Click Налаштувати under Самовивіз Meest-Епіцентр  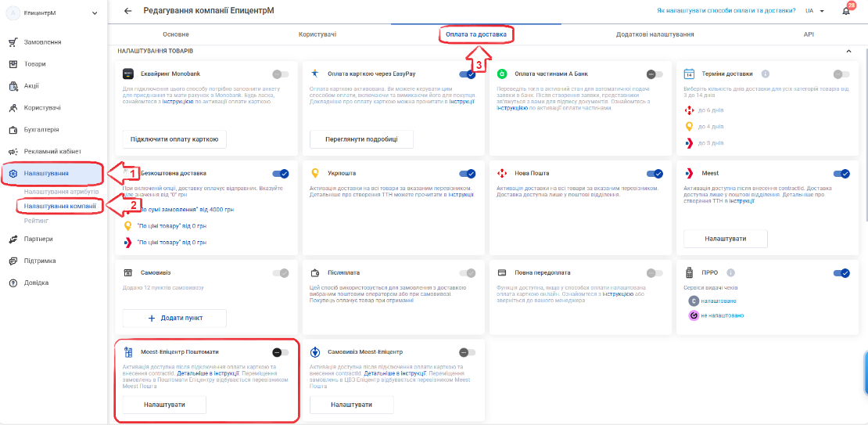pyautogui.click(x=352, y=405)
